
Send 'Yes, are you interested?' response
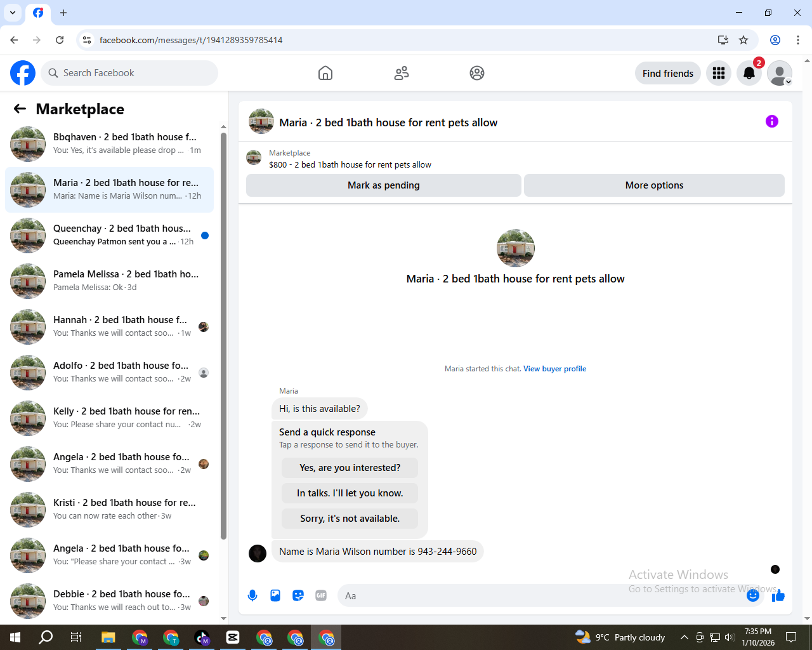click(350, 468)
